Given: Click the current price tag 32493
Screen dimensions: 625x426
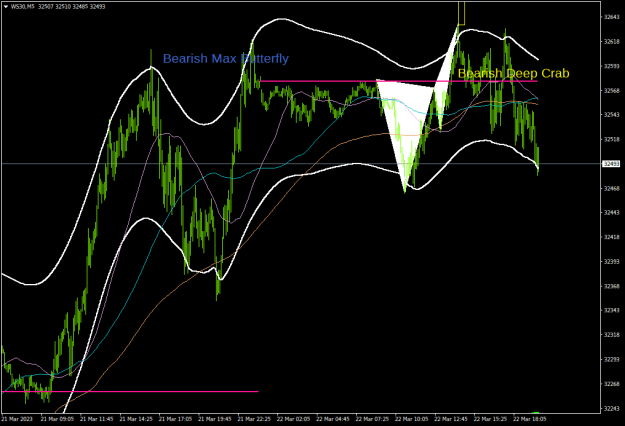Looking at the screenshot, I should click(x=611, y=164).
